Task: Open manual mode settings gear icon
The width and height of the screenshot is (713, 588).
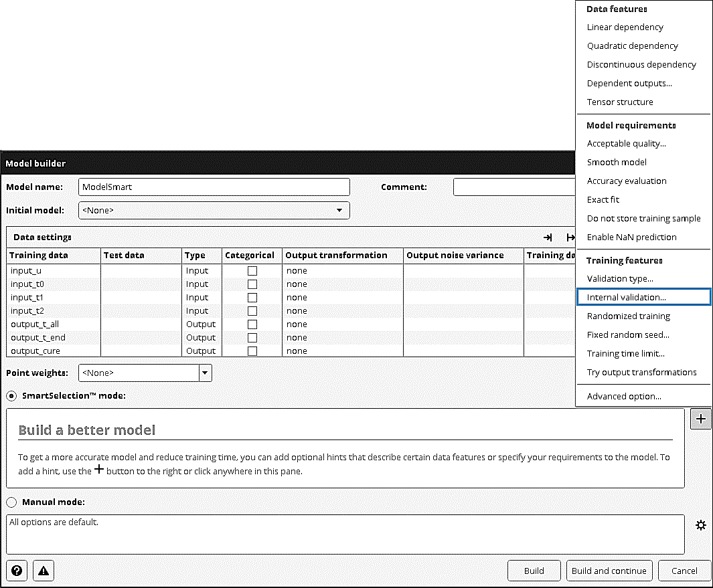Action: tap(701, 525)
